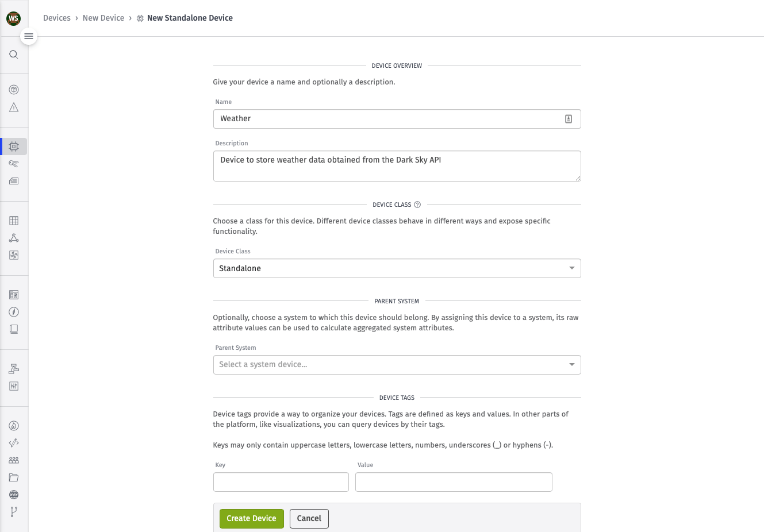Open search from the sidebar magnifier icon
The image size is (764, 532).
(x=14, y=55)
